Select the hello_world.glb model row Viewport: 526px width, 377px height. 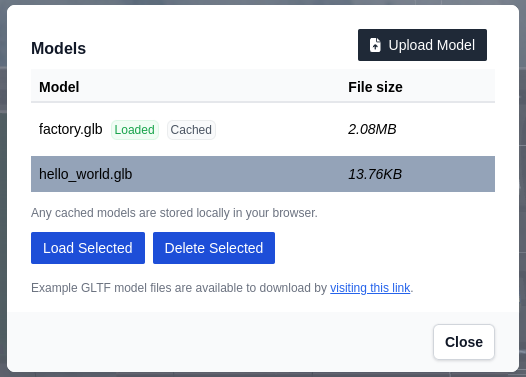coord(263,174)
